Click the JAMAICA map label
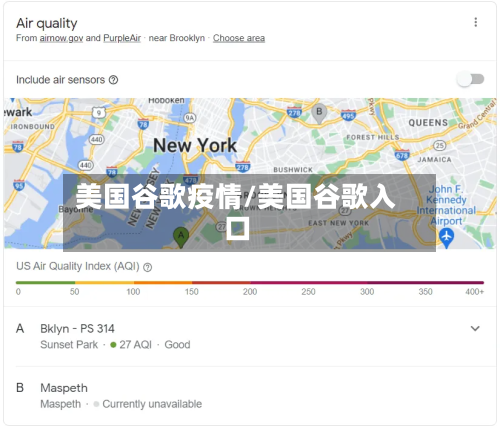This screenshot has height=427, width=500. (434, 159)
